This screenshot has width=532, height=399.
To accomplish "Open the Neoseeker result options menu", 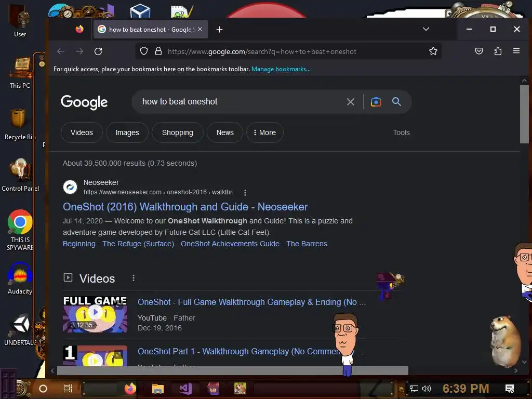I will pyautogui.click(x=245, y=193).
